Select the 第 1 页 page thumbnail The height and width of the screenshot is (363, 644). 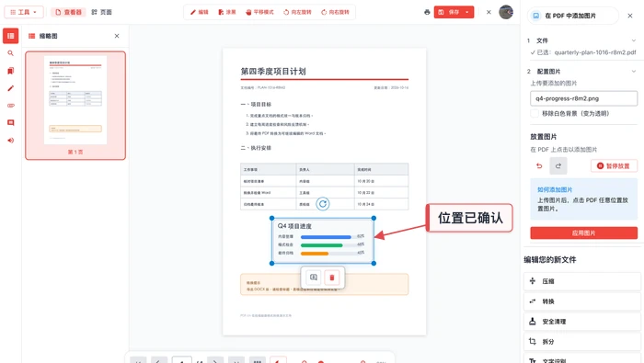tap(75, 106)
